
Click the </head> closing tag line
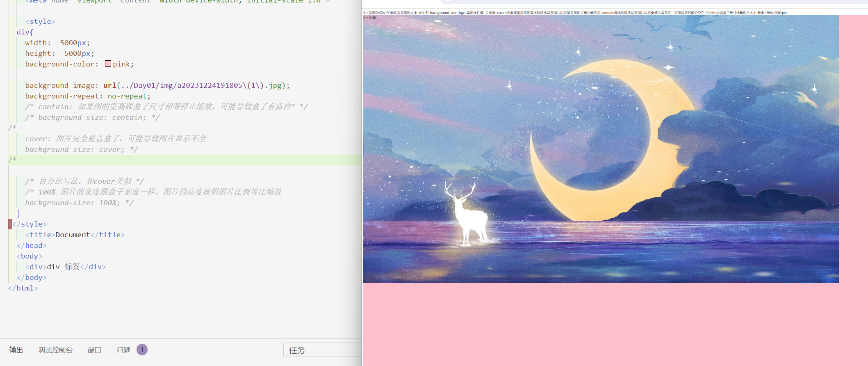coord(32,245)
